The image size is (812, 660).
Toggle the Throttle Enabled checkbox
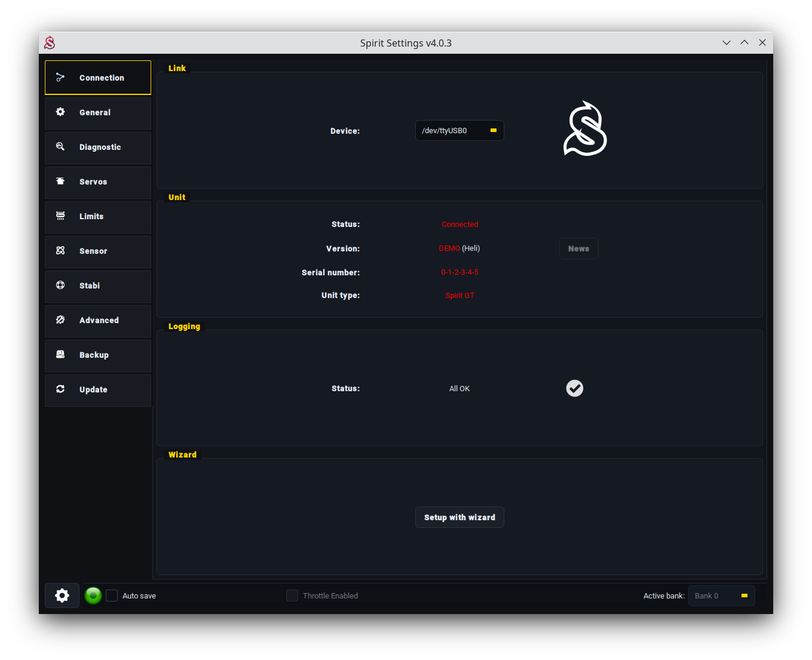click(x=292, y=595)
